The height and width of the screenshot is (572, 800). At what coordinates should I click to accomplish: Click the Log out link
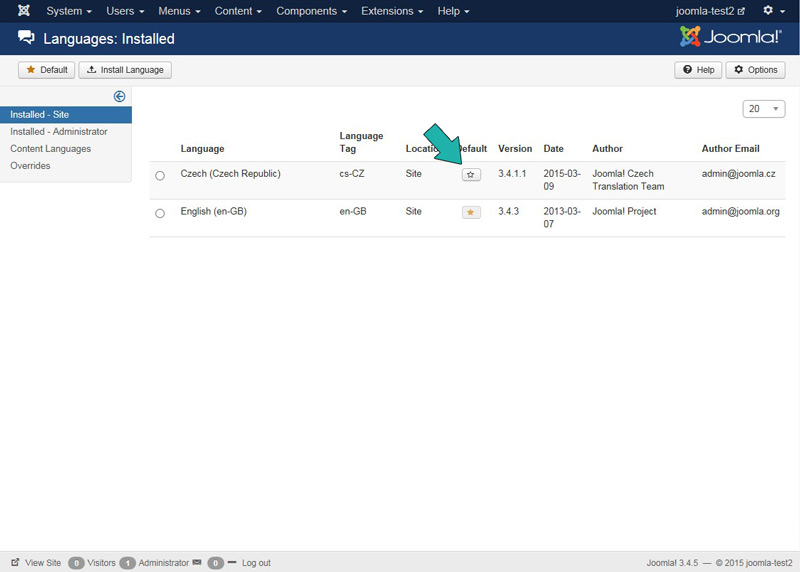256,563
